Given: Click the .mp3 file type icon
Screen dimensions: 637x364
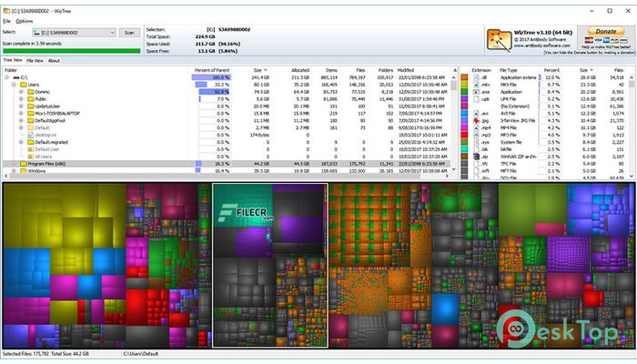Looking at the screenshot, I should tap(476, 135).
